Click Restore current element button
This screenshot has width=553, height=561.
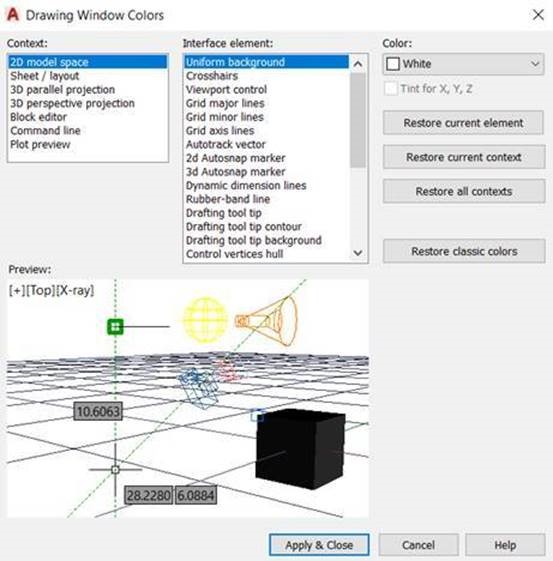point(463,123)
